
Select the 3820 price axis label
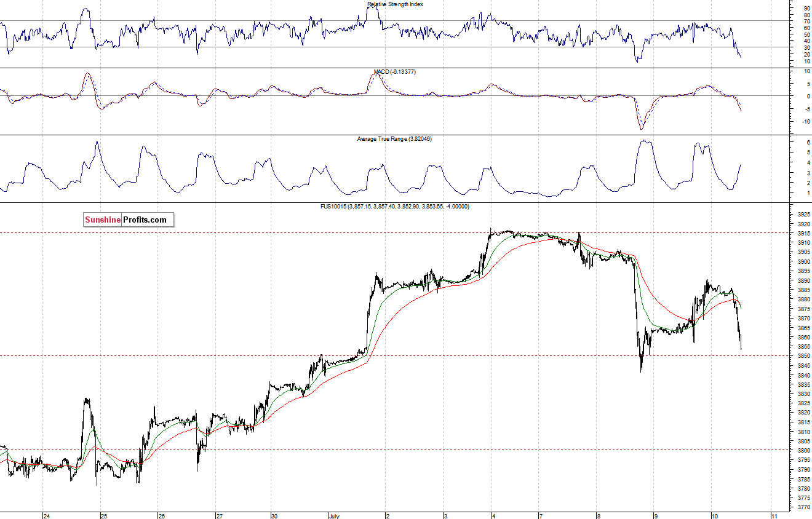point(803,413)
